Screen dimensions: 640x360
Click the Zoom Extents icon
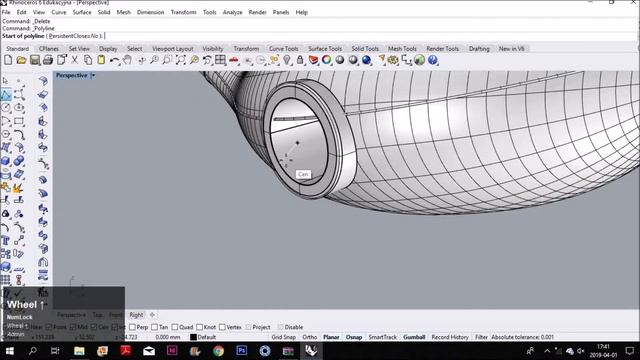(181, 60)
